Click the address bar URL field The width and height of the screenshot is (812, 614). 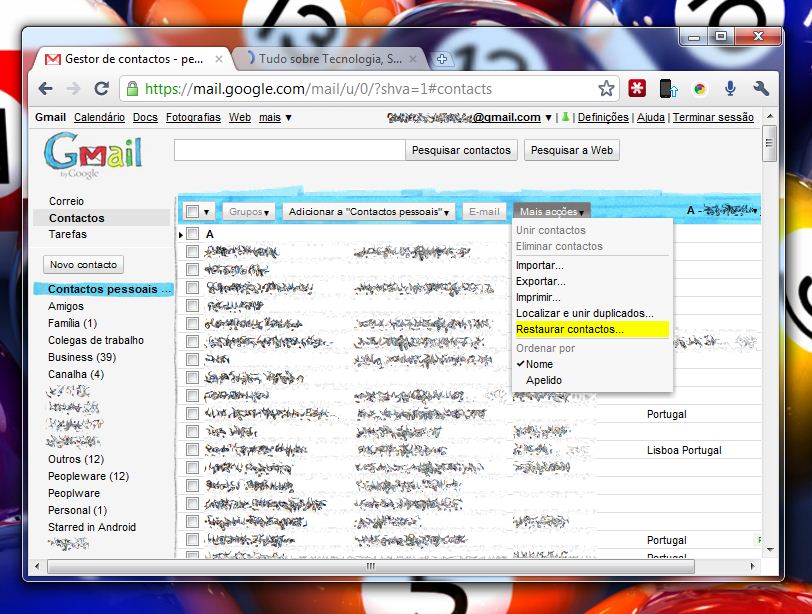coord(369,89)
